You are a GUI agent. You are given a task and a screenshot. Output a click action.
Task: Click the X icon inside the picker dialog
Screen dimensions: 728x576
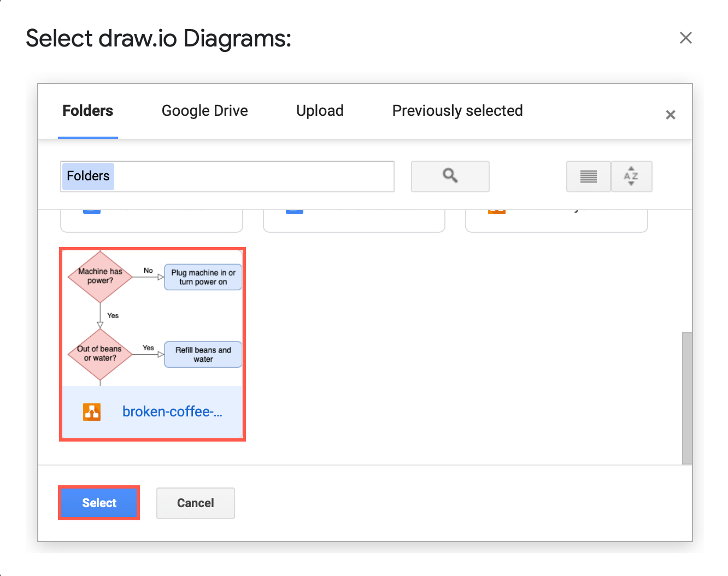tap(671, 115)
